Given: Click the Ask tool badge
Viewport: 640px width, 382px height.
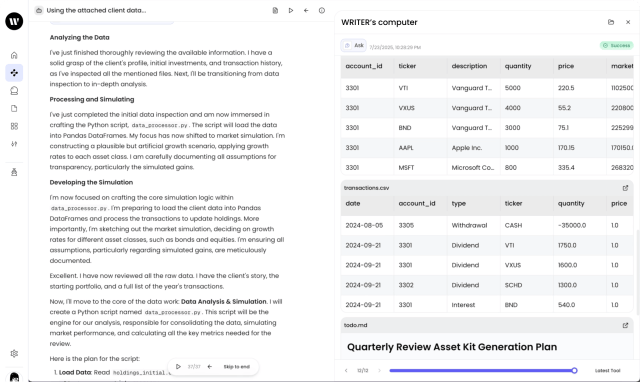Looking at the screenshot, I should pos(353,45).
